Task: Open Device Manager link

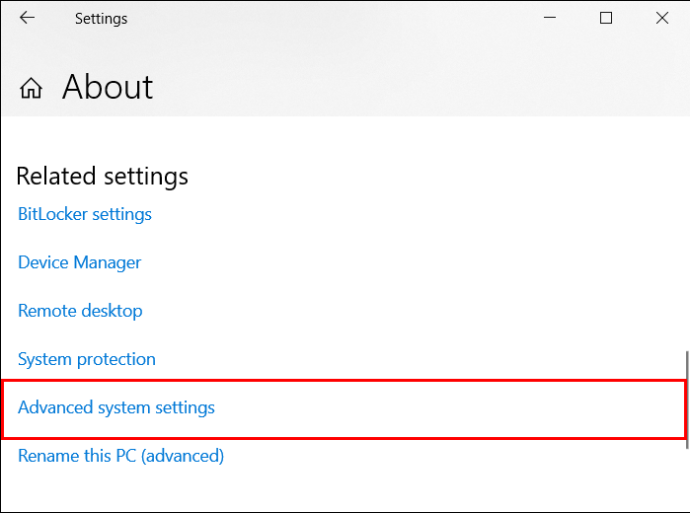Action: pyautogui.click(x=79, y=263)
